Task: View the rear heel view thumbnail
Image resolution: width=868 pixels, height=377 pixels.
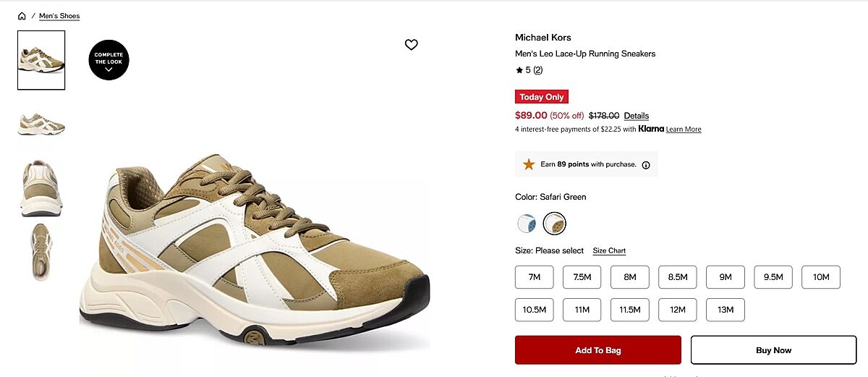Action: point(41,188)
